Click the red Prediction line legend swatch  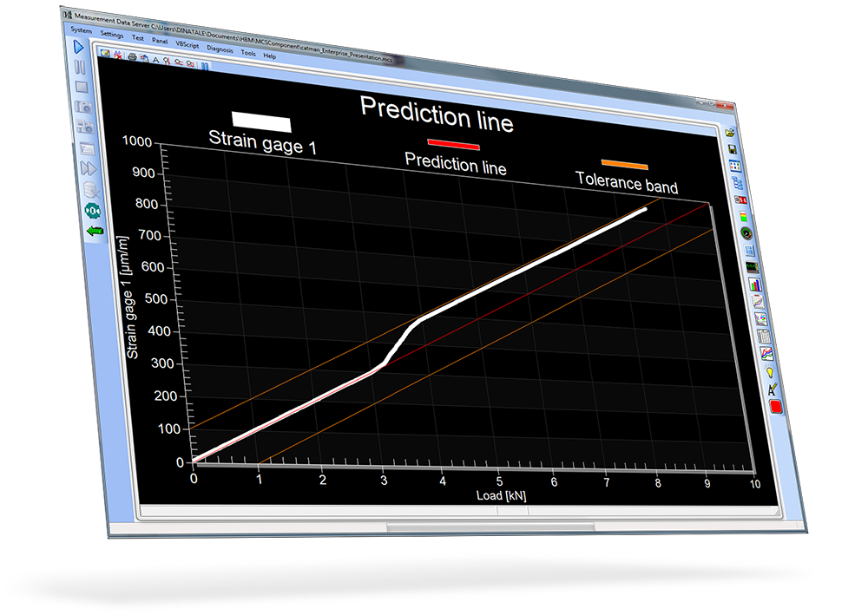452,145
